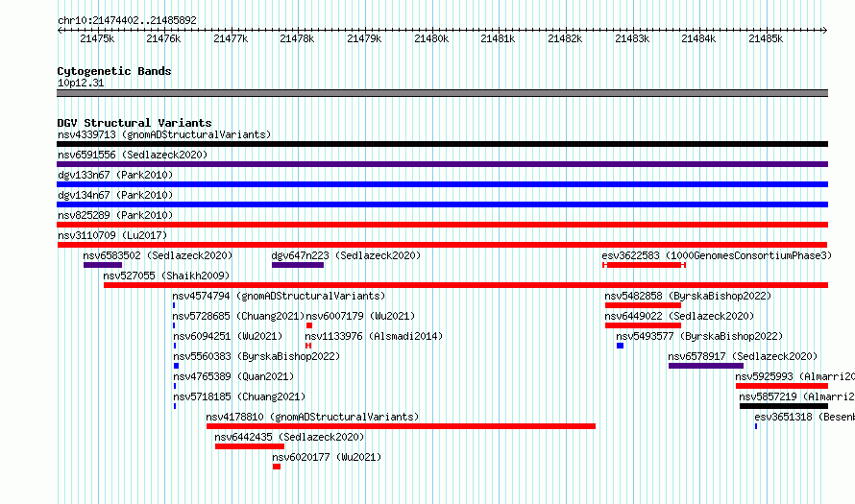
Task: Open nsv6583502 (Sedlazeck2020) label
Action: (x=158, y=255)
